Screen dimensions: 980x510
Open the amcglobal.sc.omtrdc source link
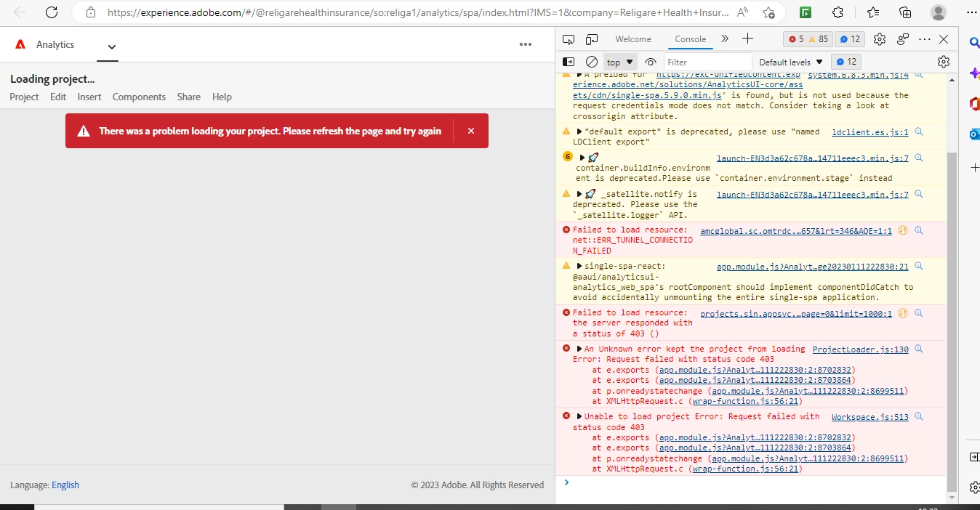coord(796,231)
